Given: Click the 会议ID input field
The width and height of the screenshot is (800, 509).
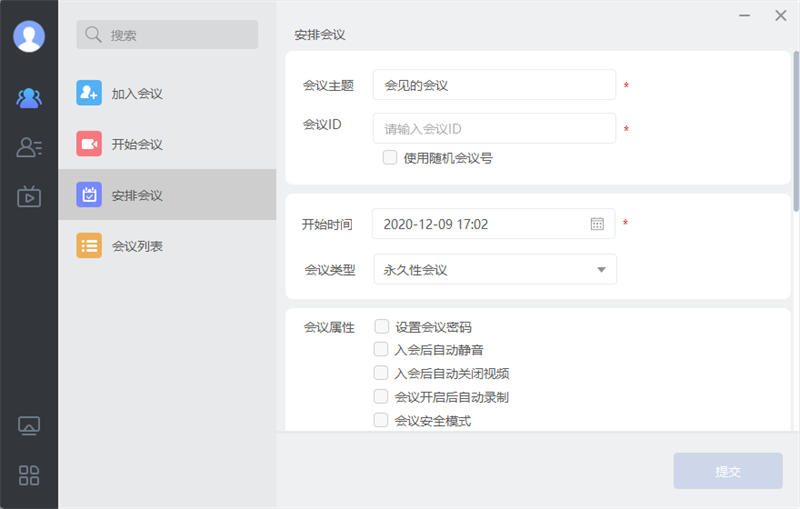Looking at the screenshot, I should tap(494, 129).
